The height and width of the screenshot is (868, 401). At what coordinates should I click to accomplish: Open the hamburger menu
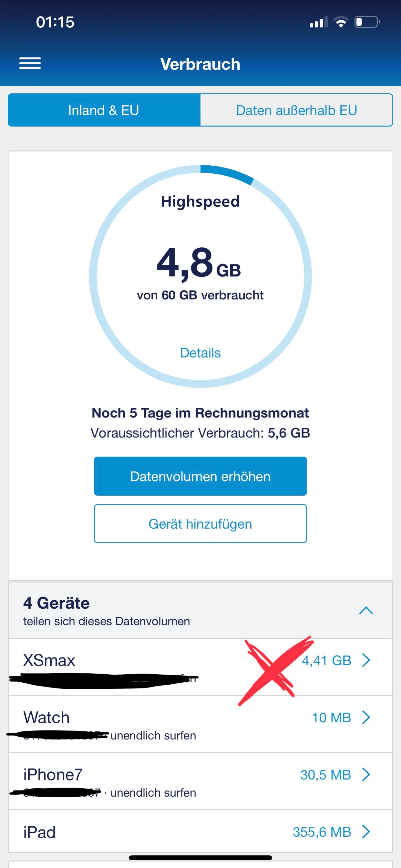coord(30,63)
